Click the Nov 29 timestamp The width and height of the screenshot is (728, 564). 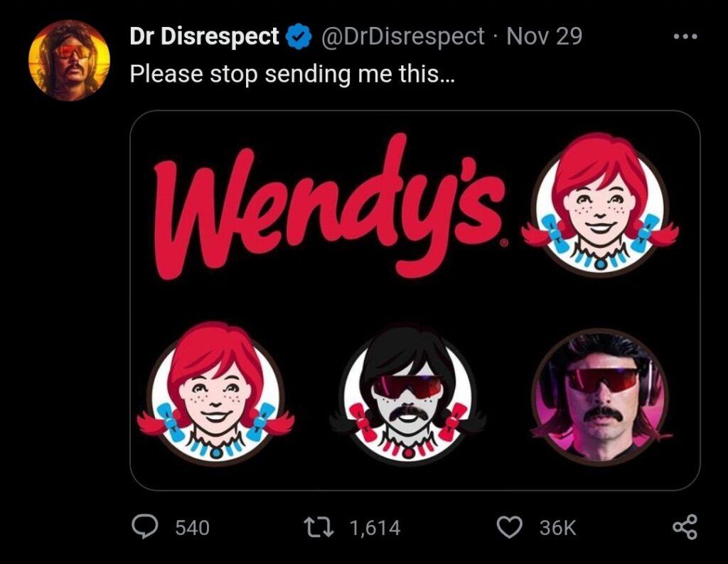tap(544, 36)
